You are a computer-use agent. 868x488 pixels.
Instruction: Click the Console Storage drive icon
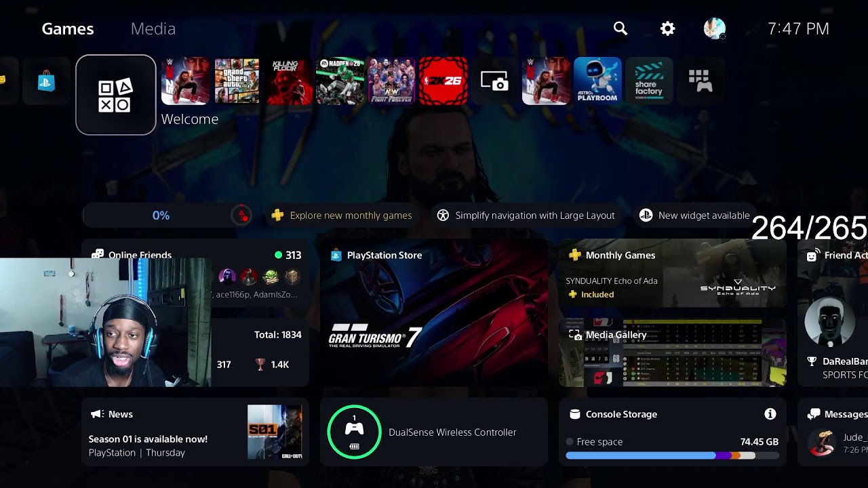click(575, 414)
